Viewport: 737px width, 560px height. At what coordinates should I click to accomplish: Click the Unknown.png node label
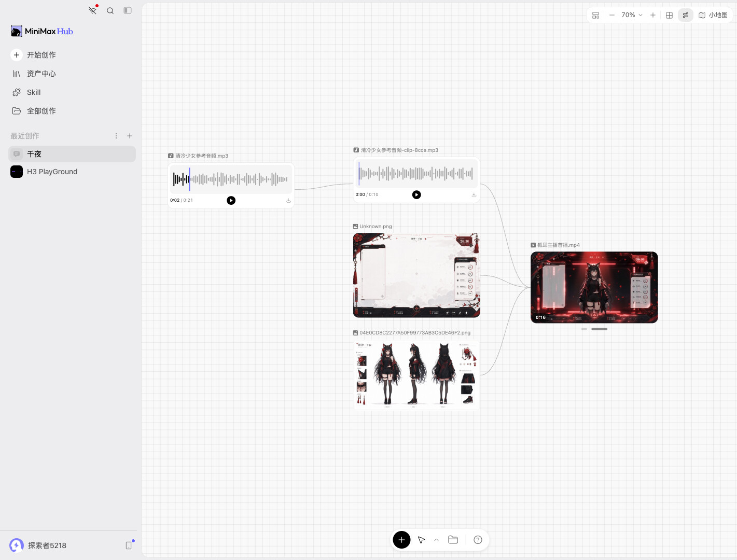click(x=376, y=227)
